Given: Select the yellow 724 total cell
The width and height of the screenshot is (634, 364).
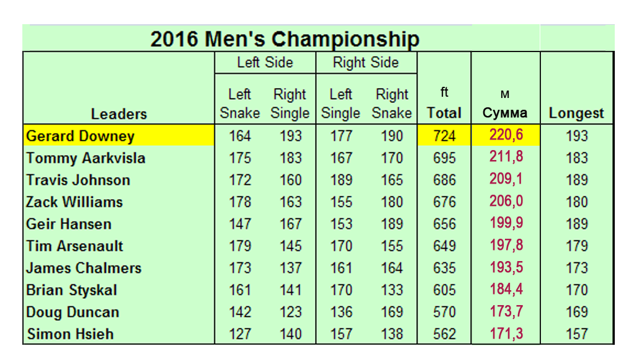Looking at the screenshot, I should (444, 135).
